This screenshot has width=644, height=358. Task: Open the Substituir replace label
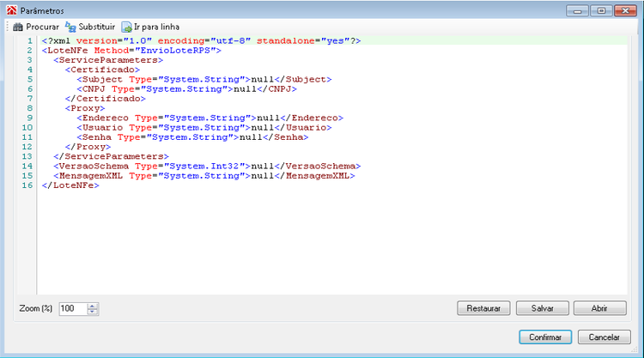click(x=96, y=27)
